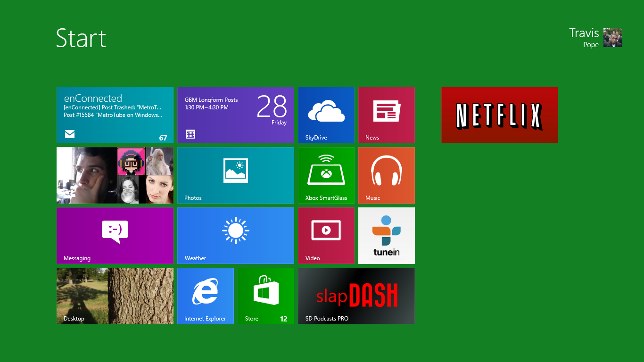Launch the Video tile
The image size is (644, 362).
coord(326,236)
